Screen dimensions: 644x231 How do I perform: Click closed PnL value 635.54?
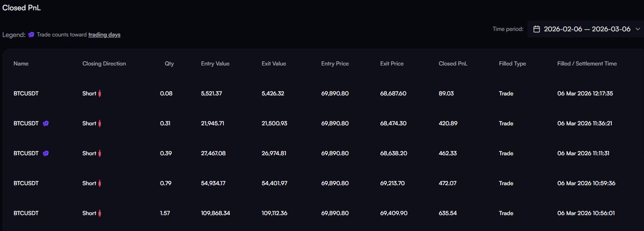pyautogui.click(x=449, y=213)
